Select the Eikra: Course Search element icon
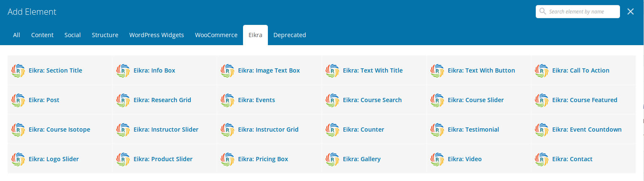 332,100
